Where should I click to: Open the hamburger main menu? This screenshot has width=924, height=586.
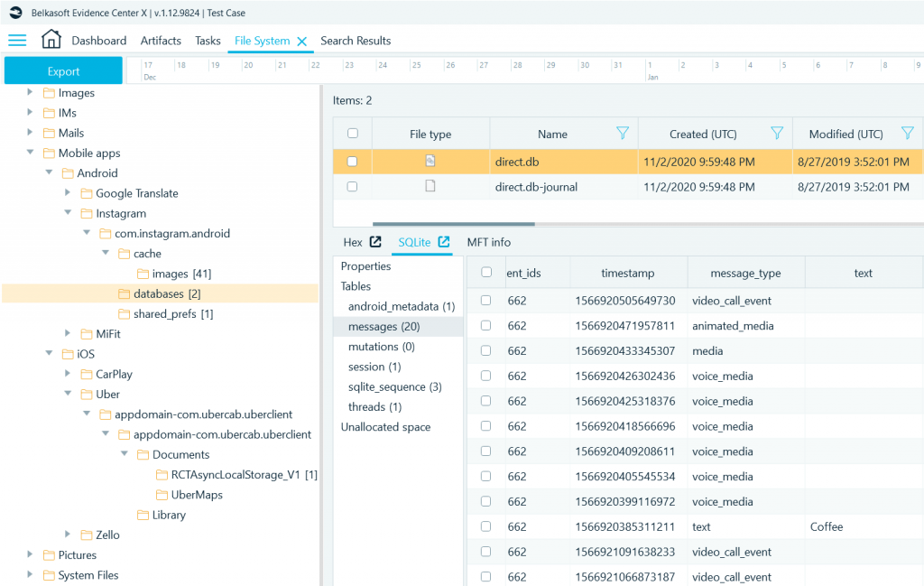pos(17,40)
